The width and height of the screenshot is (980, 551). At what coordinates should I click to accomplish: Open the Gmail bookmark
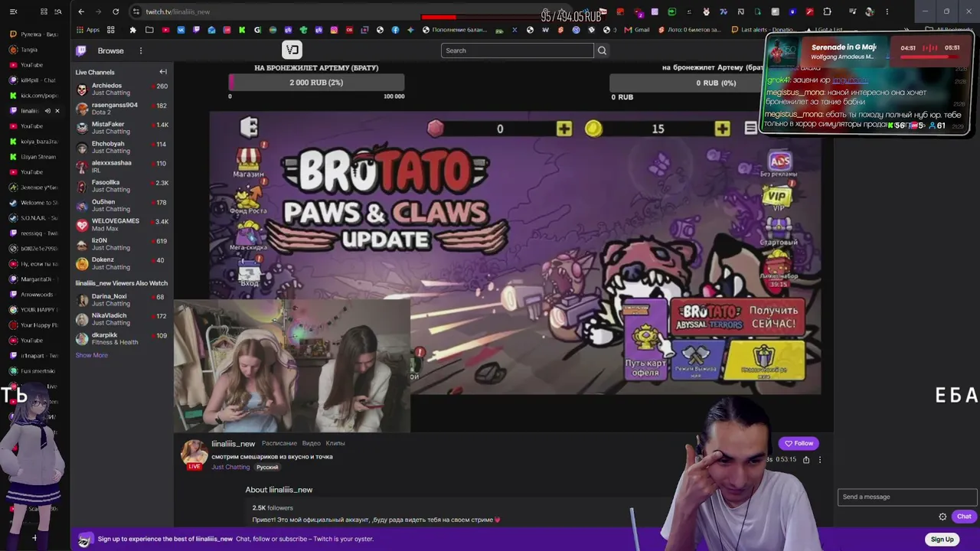tap(637, 30)
